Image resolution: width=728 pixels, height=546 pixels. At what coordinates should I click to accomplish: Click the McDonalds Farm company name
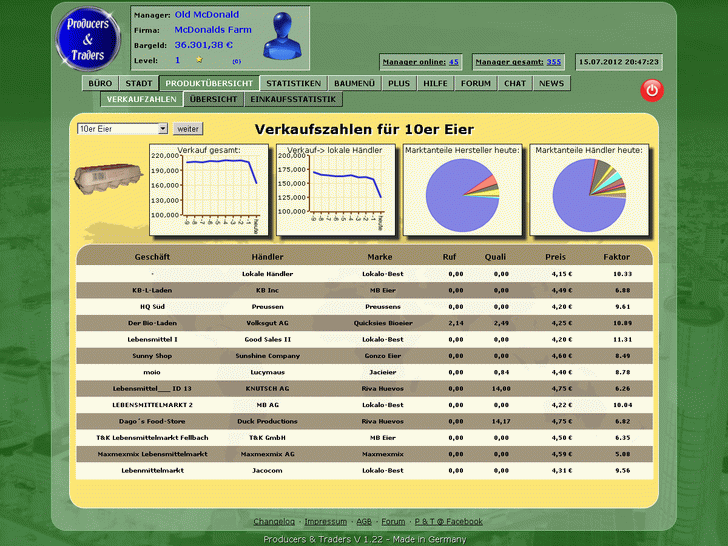[213, 30]
